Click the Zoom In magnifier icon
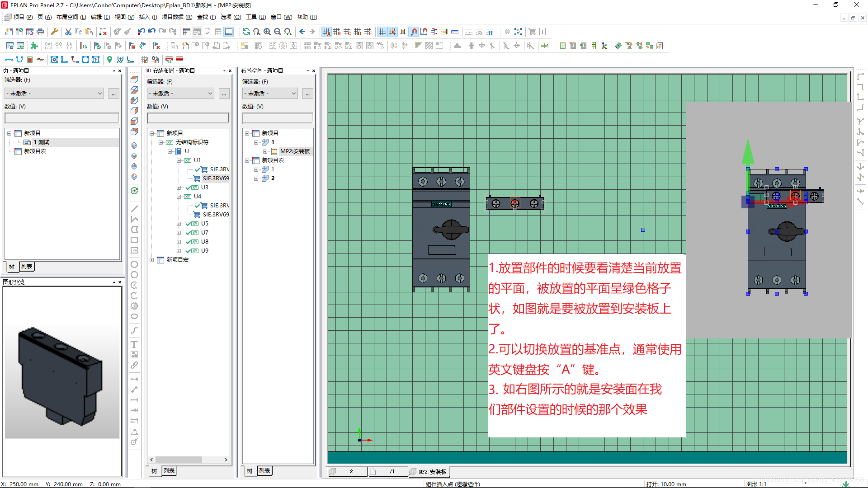This screenshot has height=488, width=868. pos(267,32)
